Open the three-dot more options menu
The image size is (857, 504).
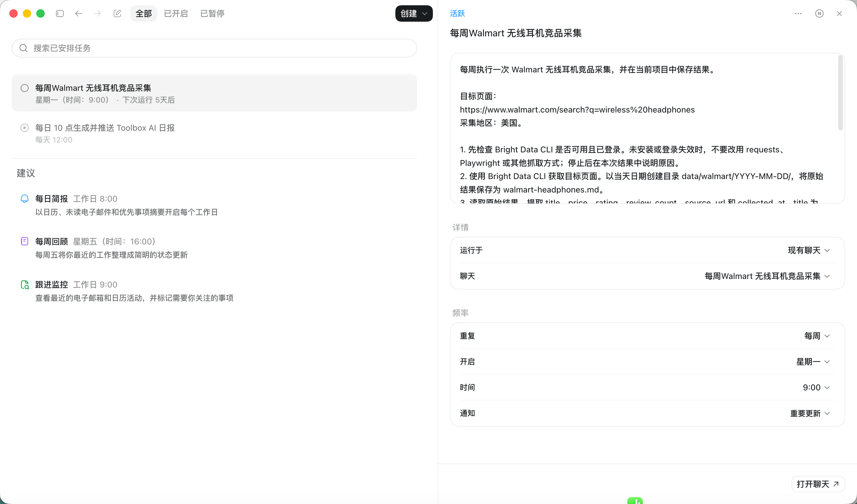pyautogui.click(x=798, y=13)
